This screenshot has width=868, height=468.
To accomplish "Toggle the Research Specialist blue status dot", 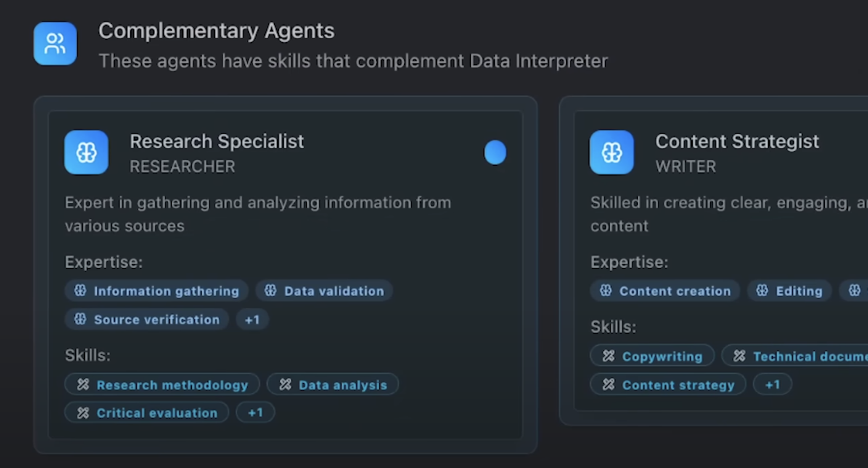I will tap(495, 152).
